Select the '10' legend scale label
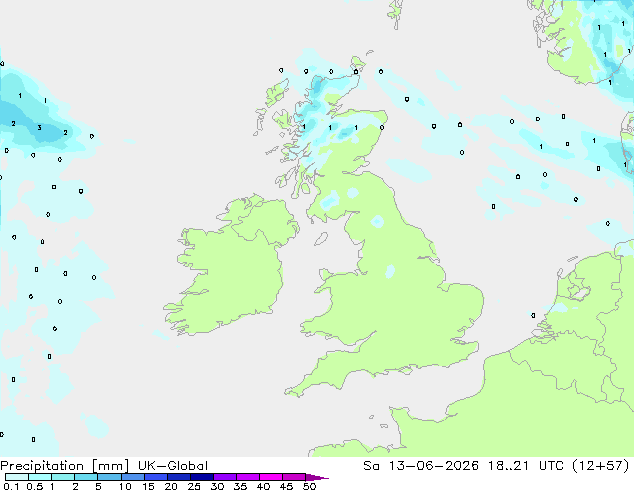634x490 pixels. 125,486
